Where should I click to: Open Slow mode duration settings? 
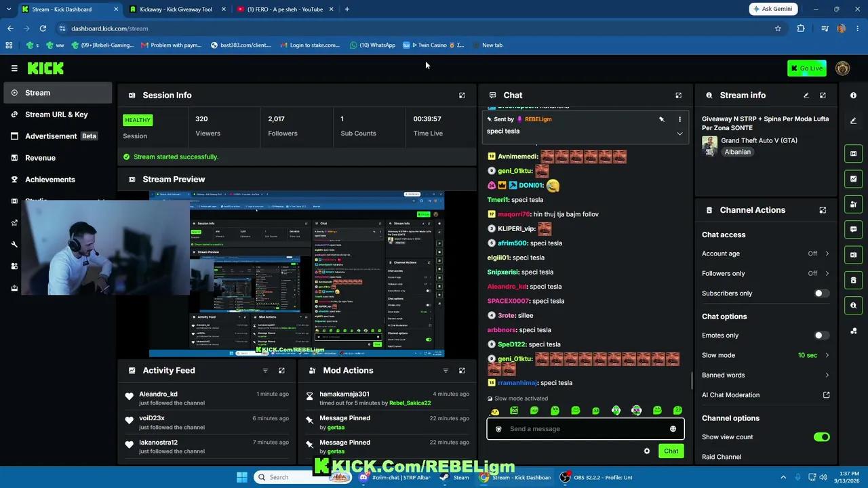(x=766, y=355)
